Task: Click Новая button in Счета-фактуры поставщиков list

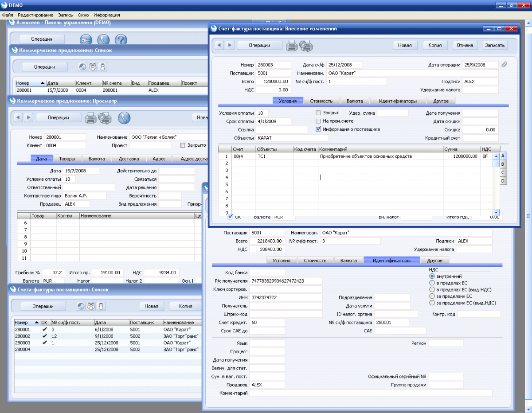Action: (151, 306)
